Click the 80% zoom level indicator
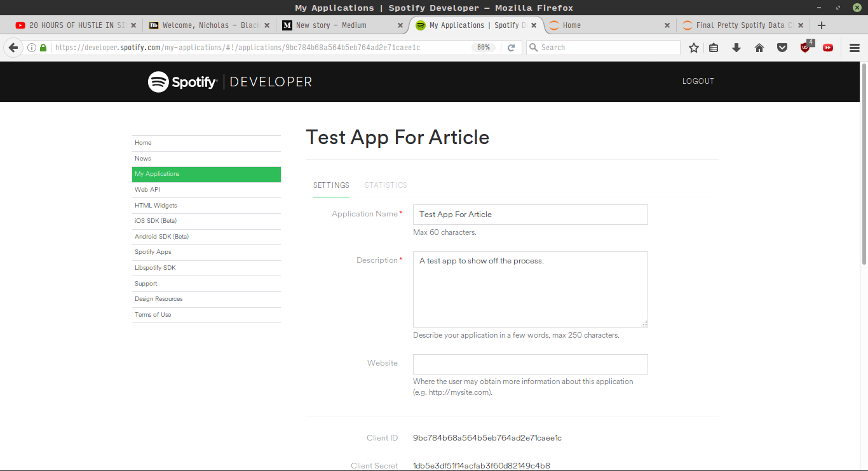 pos(484,48)
